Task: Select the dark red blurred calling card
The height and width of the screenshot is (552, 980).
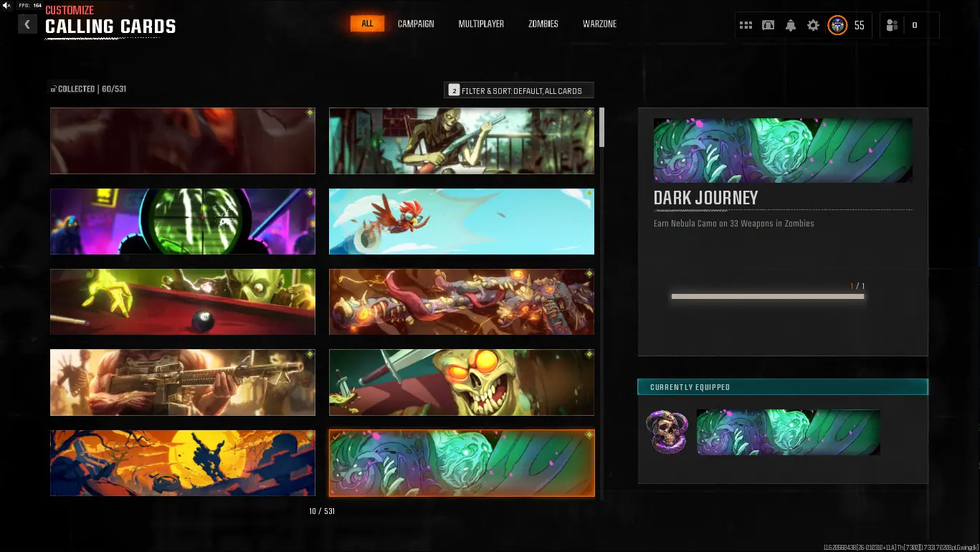Action: click(183, 141)
